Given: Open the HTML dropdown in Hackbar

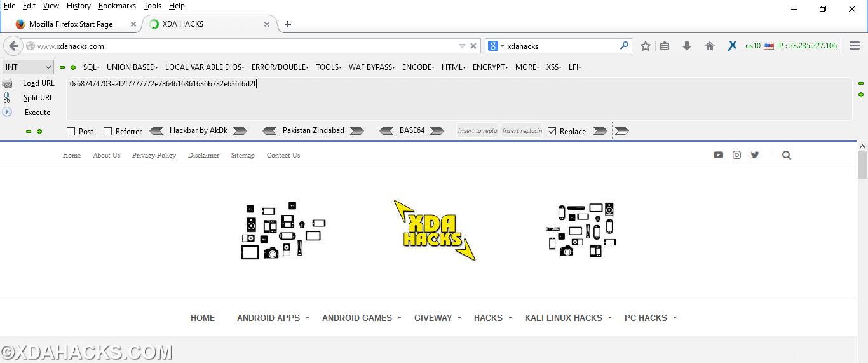Looking at the screenshot, I should point(454,67).
